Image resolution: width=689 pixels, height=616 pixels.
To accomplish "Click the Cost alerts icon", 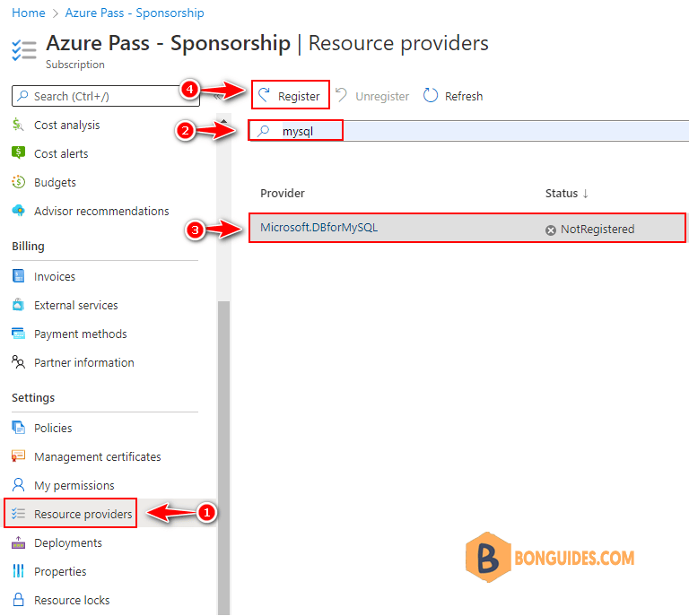I will 18,153.
